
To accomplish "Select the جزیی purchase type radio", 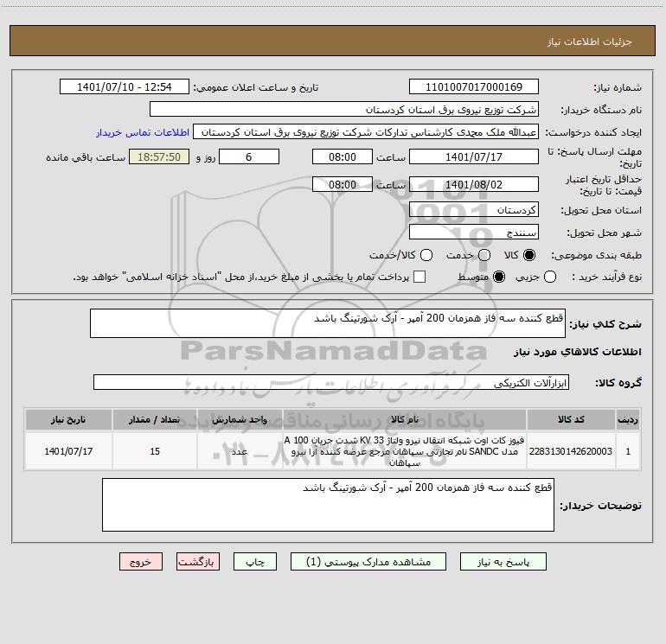I will 549,277.
